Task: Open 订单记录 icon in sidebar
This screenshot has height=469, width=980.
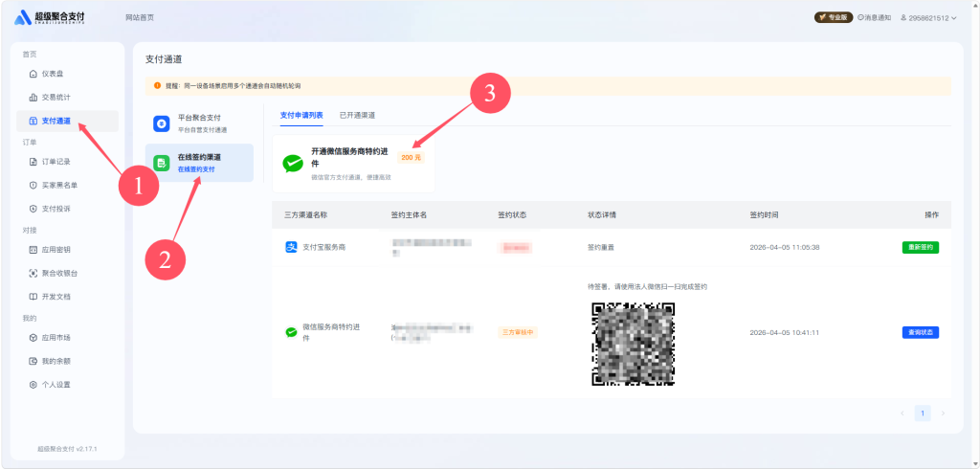Action: [33, 162]
